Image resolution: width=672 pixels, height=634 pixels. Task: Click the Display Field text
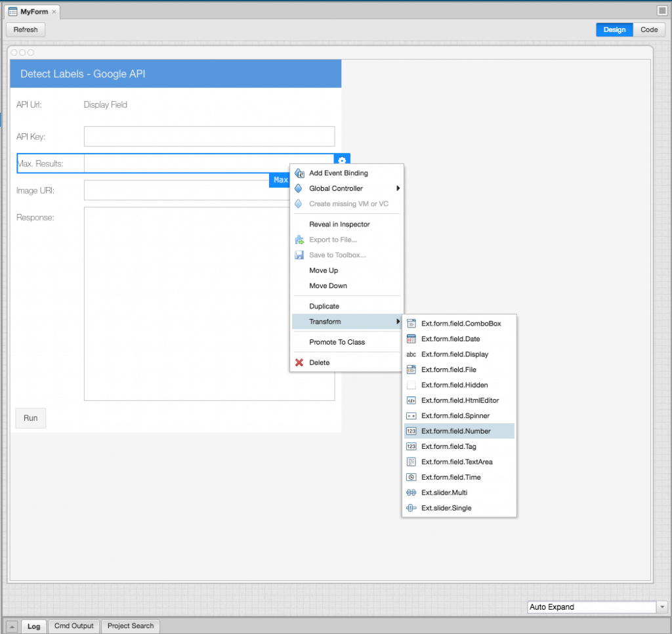point(106,104)
